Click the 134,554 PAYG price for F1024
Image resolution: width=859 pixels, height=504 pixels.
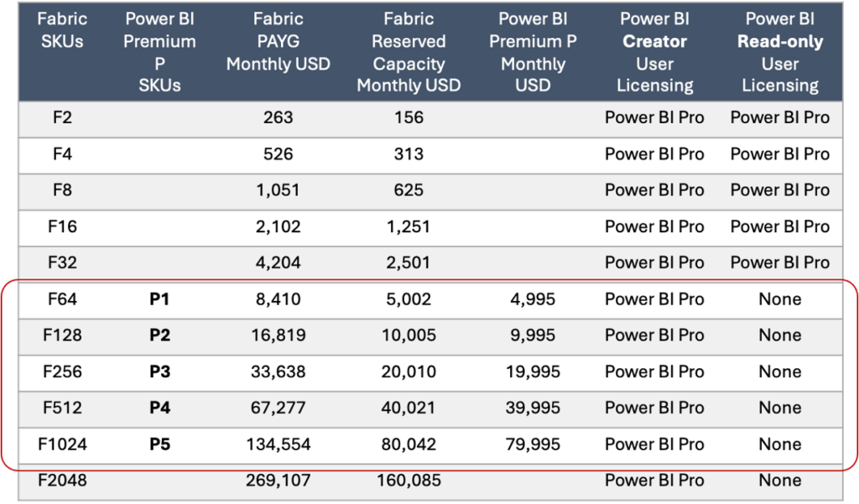(x=279, y=444)
